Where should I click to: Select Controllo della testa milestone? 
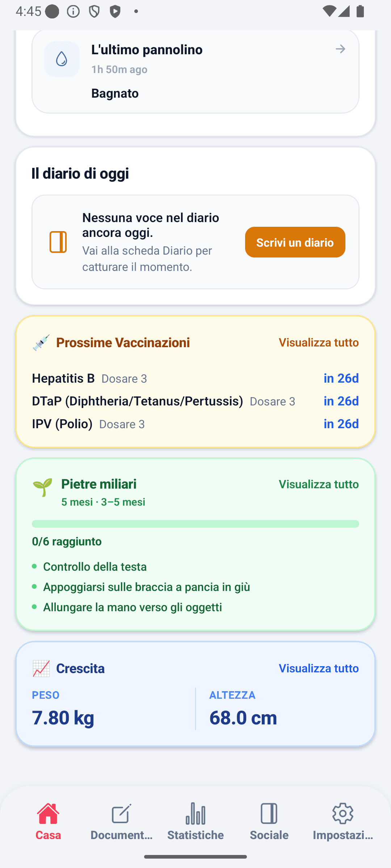[95, 567]
